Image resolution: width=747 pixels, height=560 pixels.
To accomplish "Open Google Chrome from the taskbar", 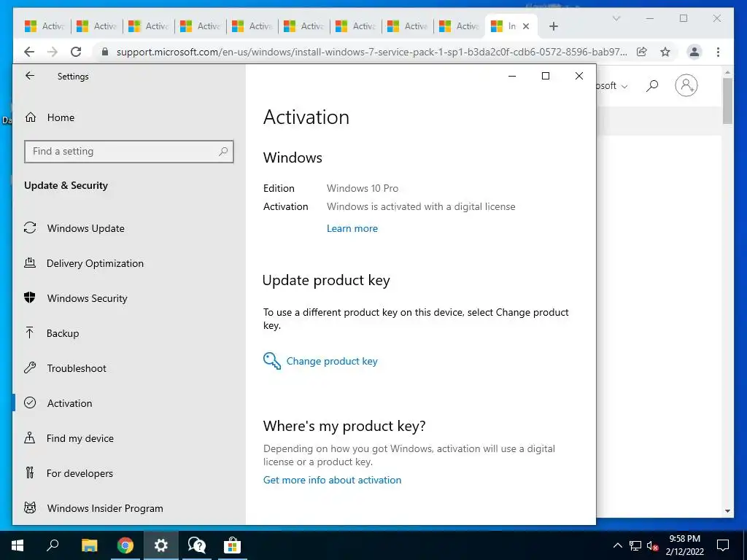I will [x=125, y=545].
